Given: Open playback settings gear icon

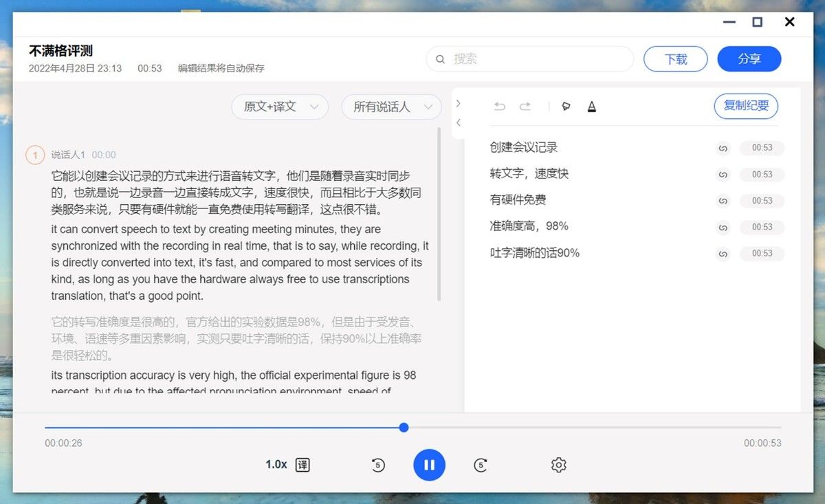Looking at the screenshot, I should click(x=558, y=465).
